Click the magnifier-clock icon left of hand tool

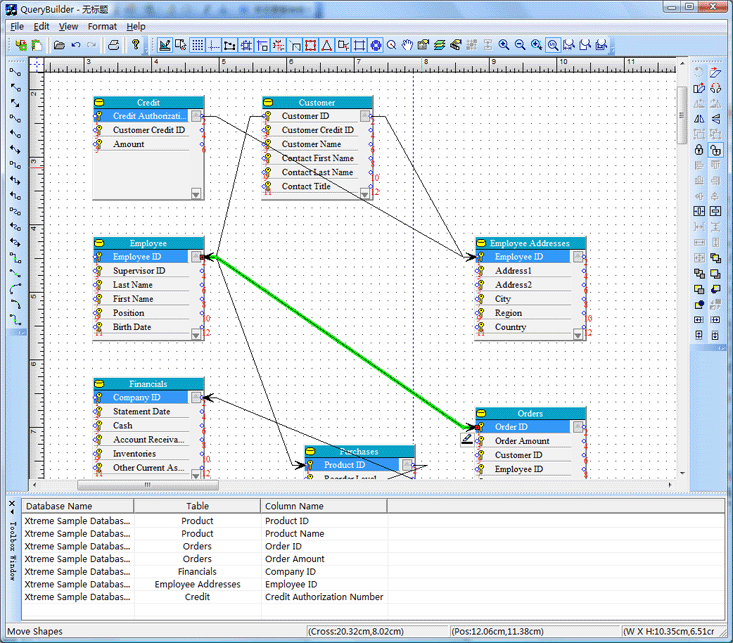pos(392,45)
